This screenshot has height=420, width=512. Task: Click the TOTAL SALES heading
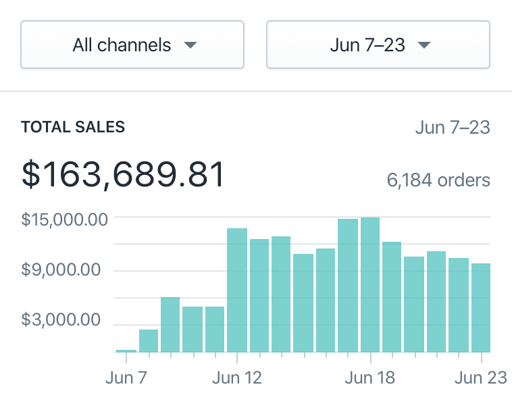pyautogui.click(x=73, y=127)
